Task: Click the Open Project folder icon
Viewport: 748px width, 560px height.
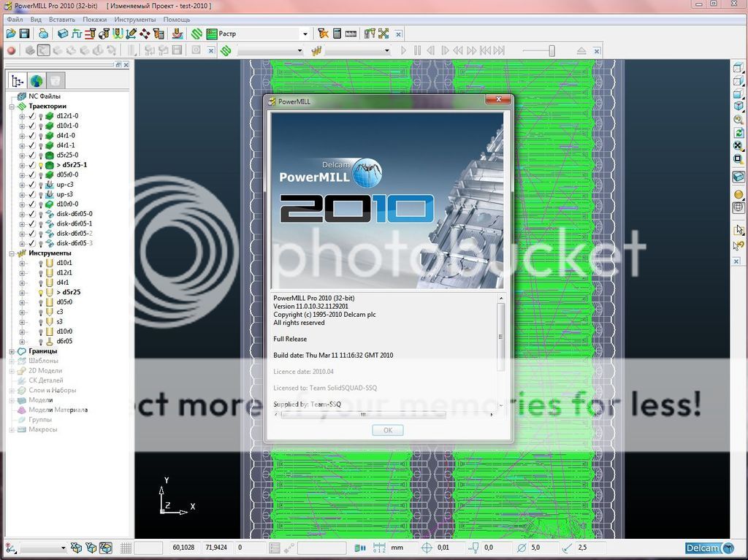Action: (11, 34)
